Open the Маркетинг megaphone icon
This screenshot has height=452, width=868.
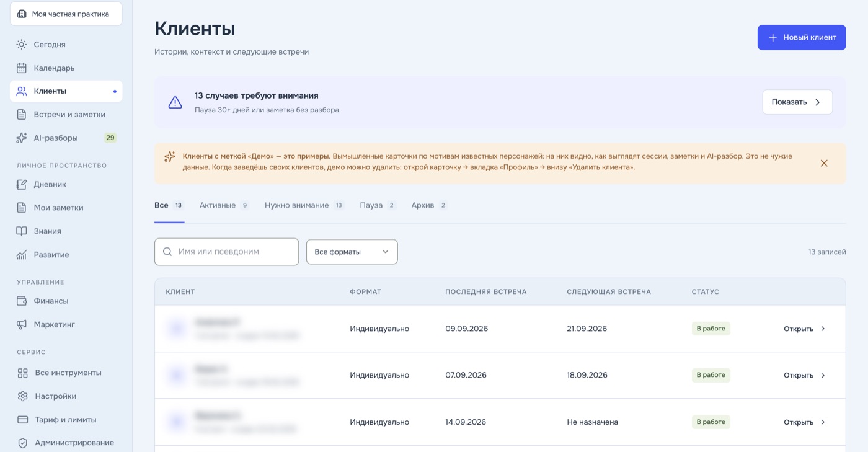pos(22,324)
